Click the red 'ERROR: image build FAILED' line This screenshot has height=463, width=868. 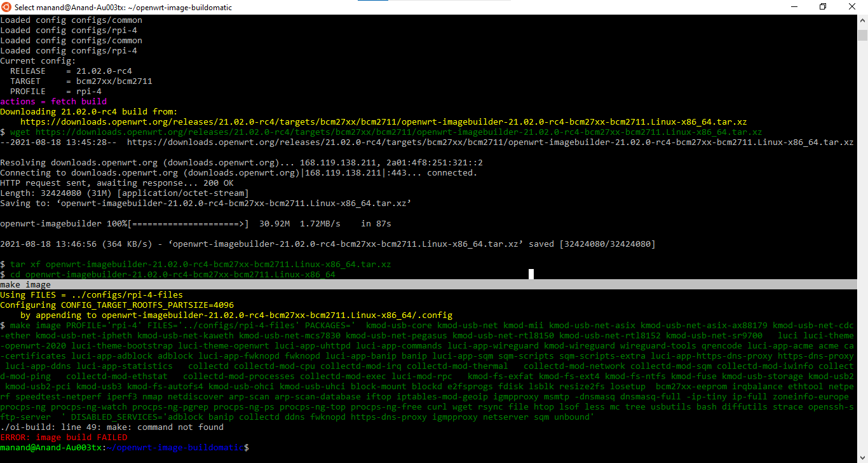pos(64,438)
